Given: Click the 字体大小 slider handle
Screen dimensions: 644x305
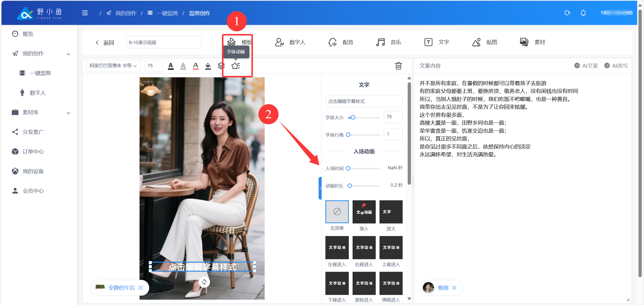Looking at the screenshot, I should pyautogui.click(x=353, y=117).
